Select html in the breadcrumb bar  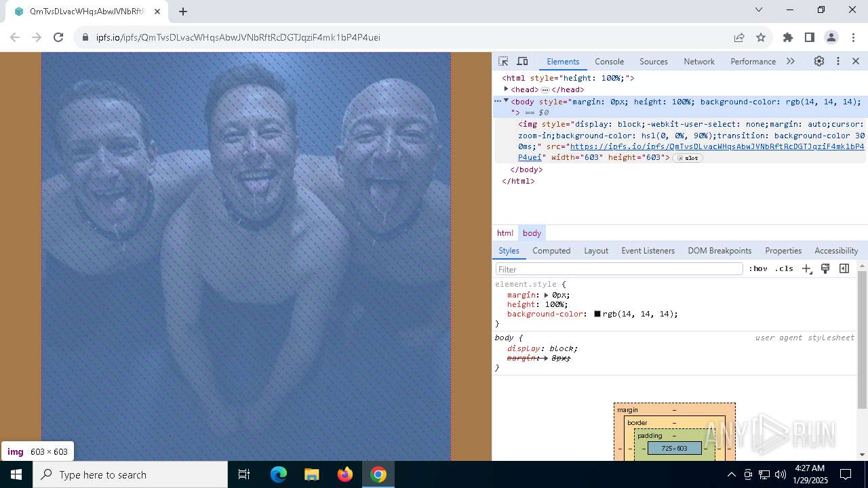[505, 232]
